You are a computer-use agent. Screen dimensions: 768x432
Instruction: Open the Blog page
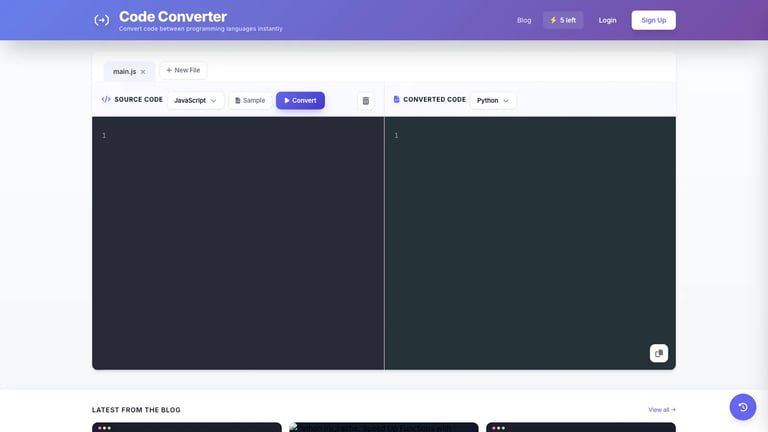(524, 20)
